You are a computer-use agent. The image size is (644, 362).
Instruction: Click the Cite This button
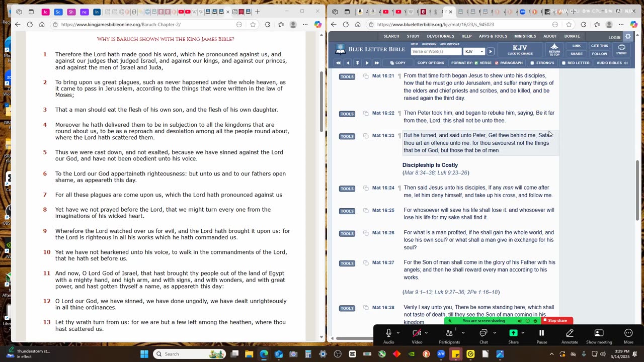(599, 46)
